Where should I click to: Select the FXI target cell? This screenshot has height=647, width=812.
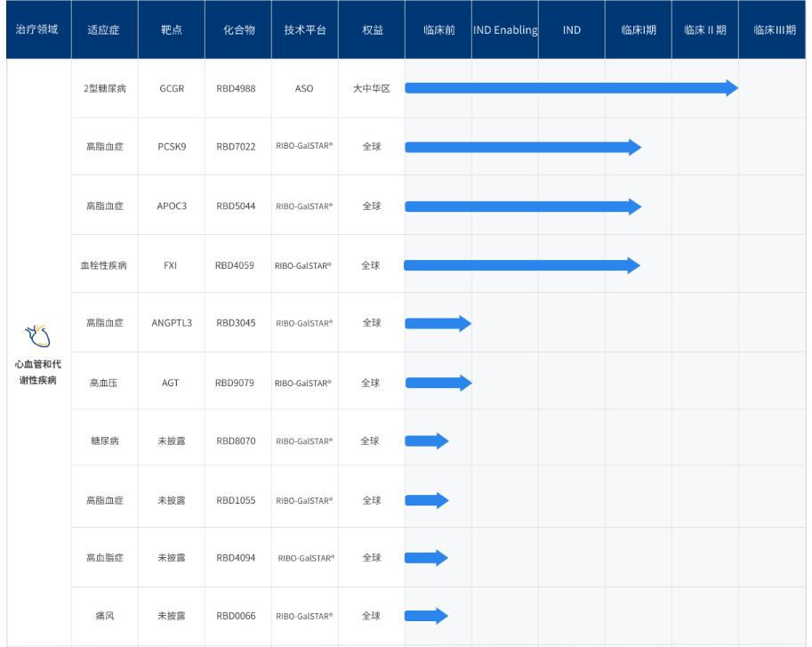pyautogui.click(x=171, y=265)
